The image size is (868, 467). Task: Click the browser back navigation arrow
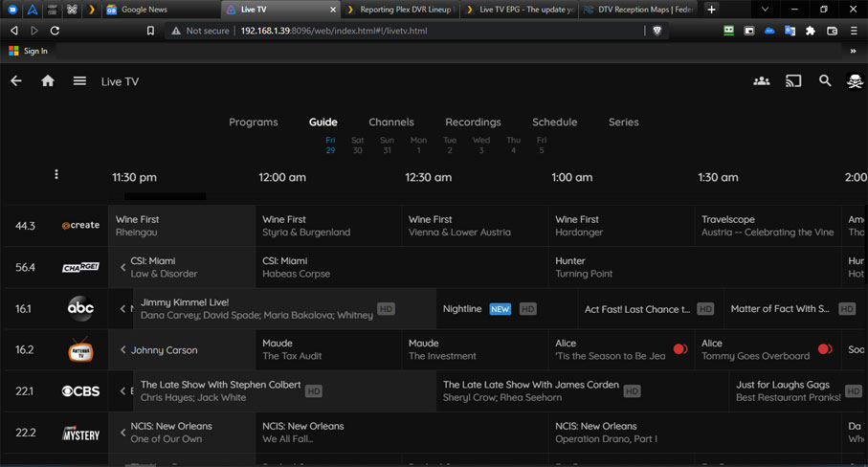pos(14,31)
